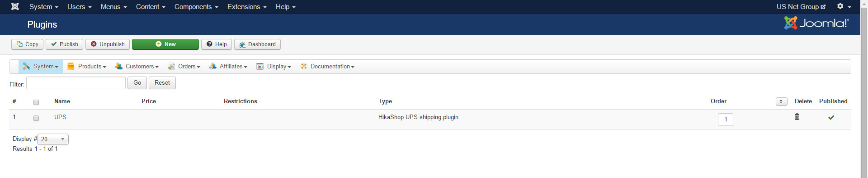Click the Copy toolbar button
Screen dimensions: 868x178
tap(27, 44)
